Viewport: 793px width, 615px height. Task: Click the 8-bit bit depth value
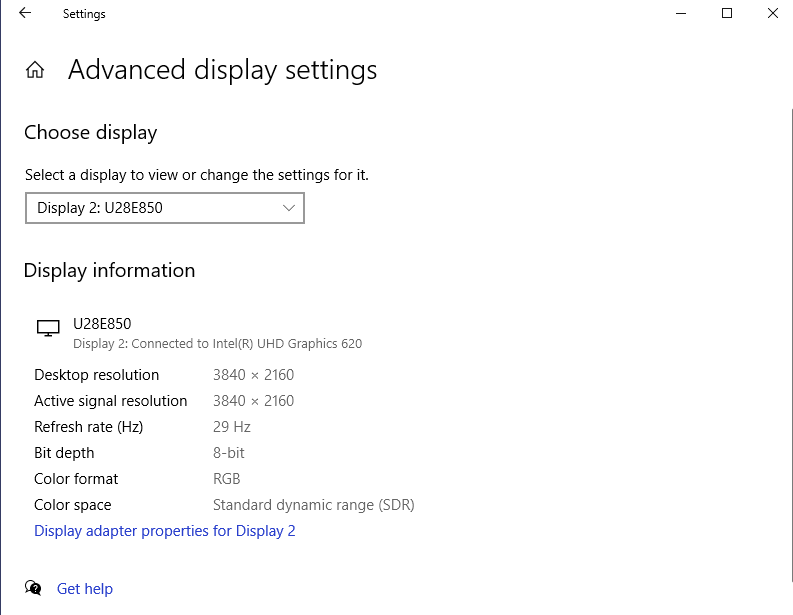click(x=228, y=453)
